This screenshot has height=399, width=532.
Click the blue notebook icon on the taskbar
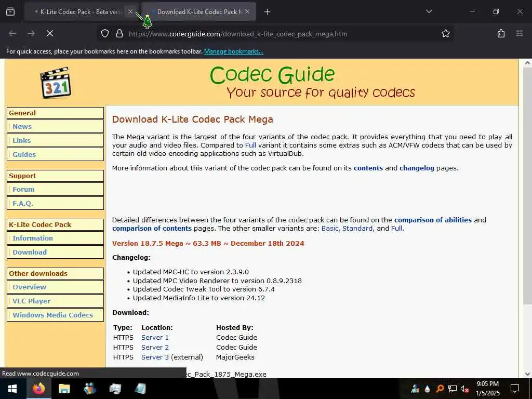pos(140,389)
